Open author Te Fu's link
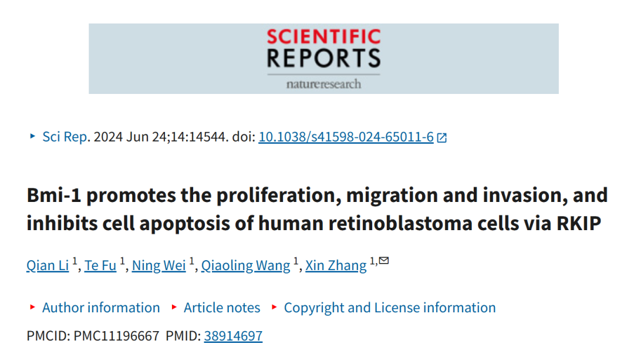Viewport: 634px width, 364px height. [100, 265]
